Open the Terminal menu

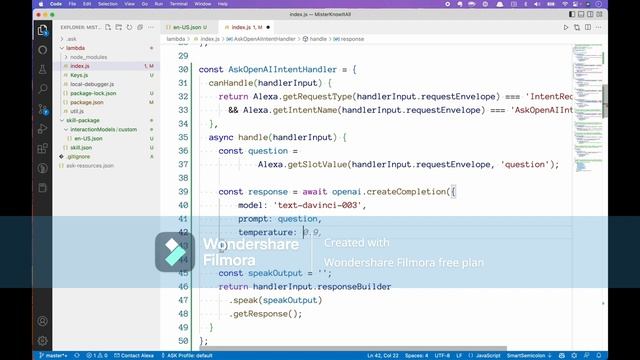click(x=178, y=4)
